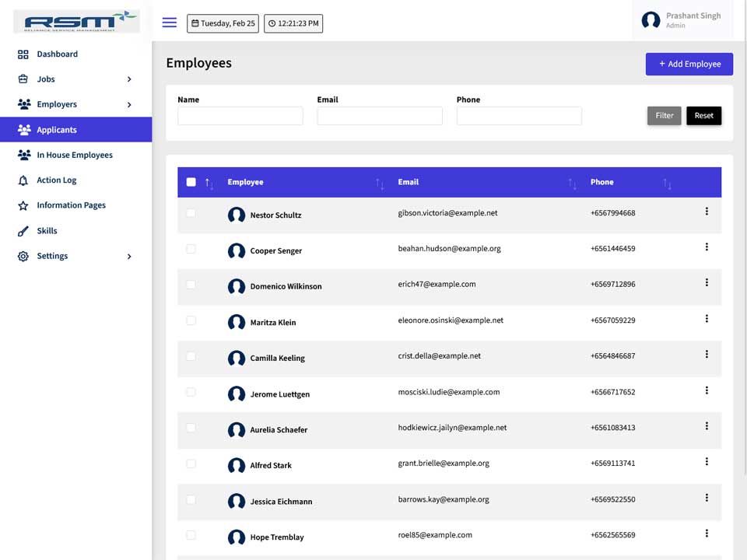This screenshot has height=560, width=747.
Task: Click Maritza Klein's avatar icon
Action: pos(237,322)
